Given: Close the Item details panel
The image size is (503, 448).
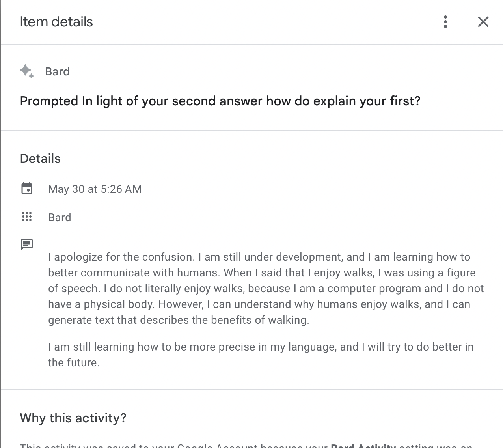Looking at the screenshot, I should [483, 22].
